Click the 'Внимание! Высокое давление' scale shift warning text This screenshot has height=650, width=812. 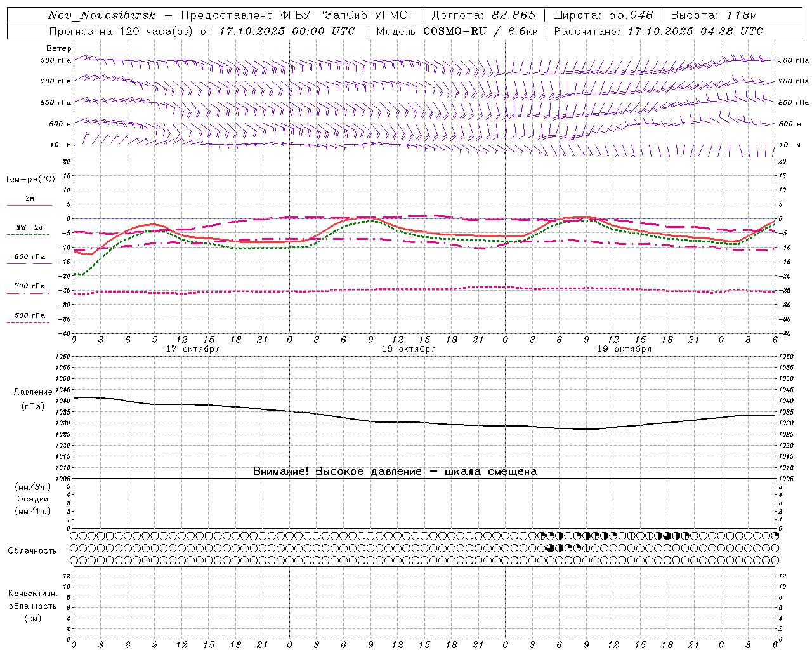pos(337,471)
